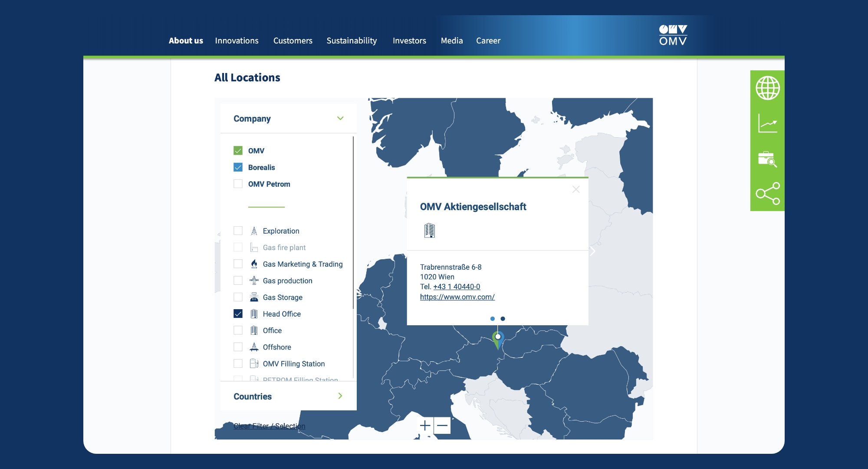Show next popup card with right chevron
The image size is (868, 469).
[x=593, y=251]
